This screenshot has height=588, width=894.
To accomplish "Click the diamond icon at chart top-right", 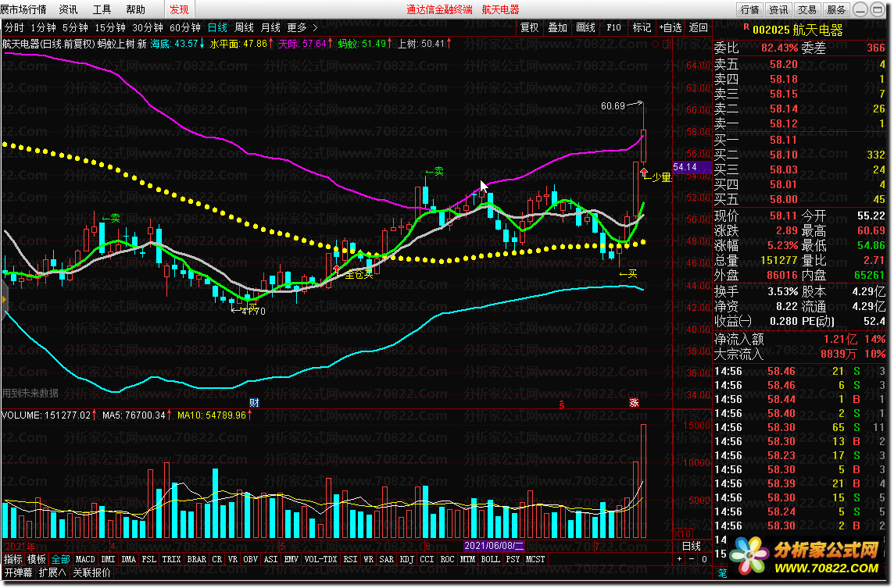I will click(655, 44).
